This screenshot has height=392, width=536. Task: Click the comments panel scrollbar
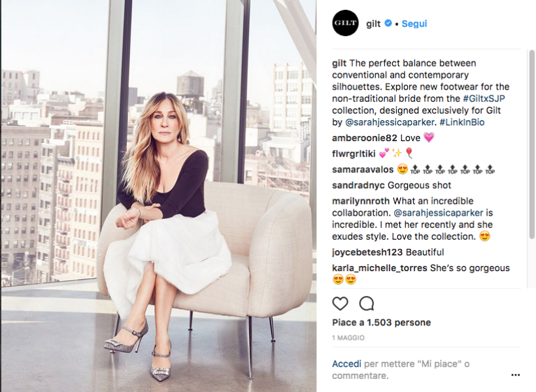click(531, 144)
